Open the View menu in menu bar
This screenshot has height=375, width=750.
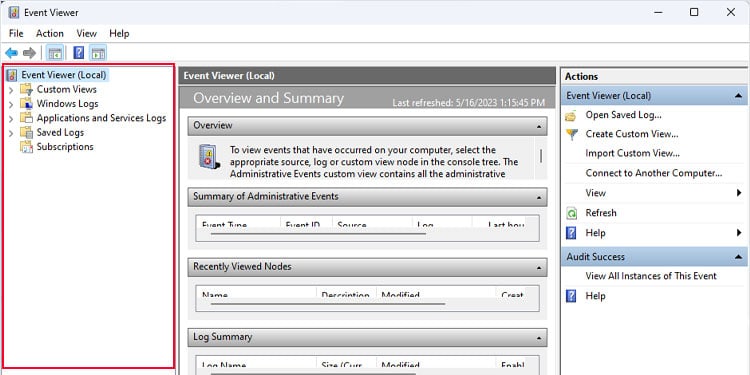pos(87,33)
